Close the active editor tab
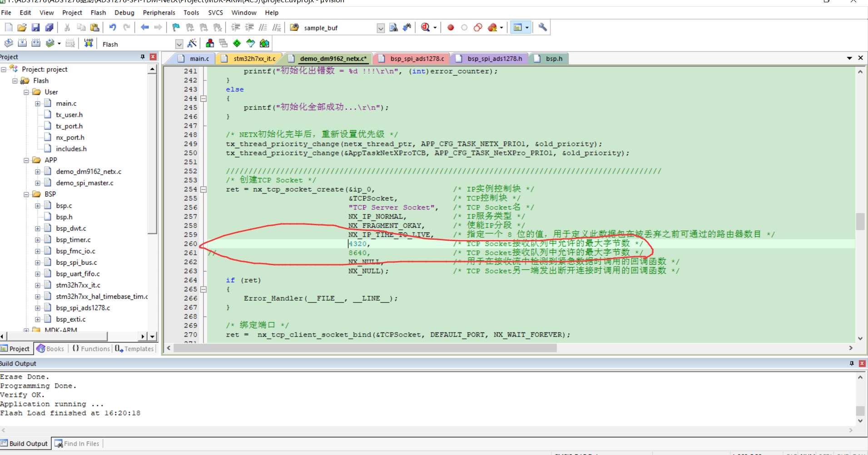 click(860, 58)
